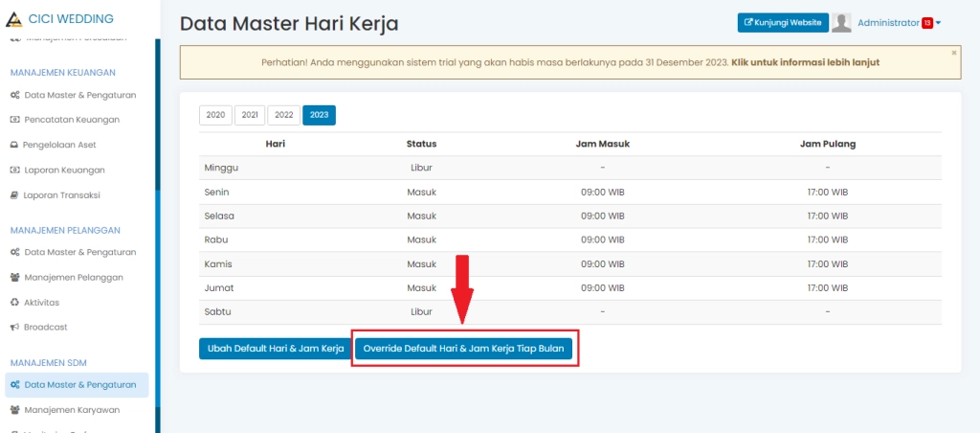The image size is (980, 433).
Task: Click the gears icon beside Keuangan Data Master & Pengaturan
Action: coord(15,95)
